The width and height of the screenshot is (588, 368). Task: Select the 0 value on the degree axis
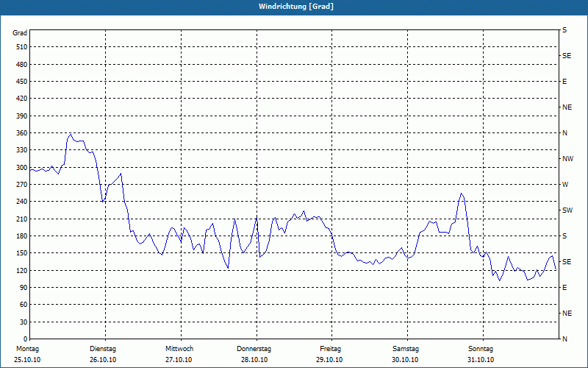click(26, 339)
